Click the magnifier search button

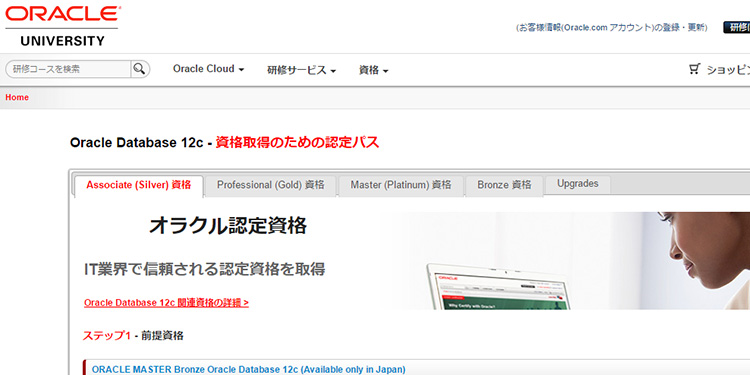(x=140, y=69)
